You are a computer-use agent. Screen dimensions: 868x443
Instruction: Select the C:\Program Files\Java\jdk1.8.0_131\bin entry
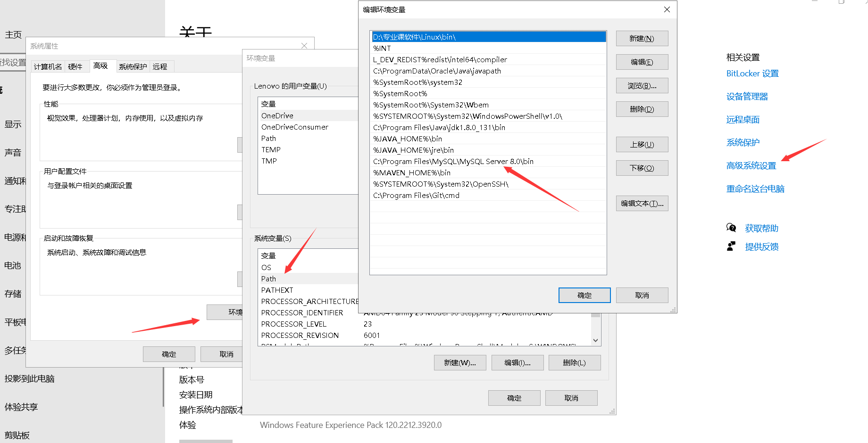coord(488,127)
